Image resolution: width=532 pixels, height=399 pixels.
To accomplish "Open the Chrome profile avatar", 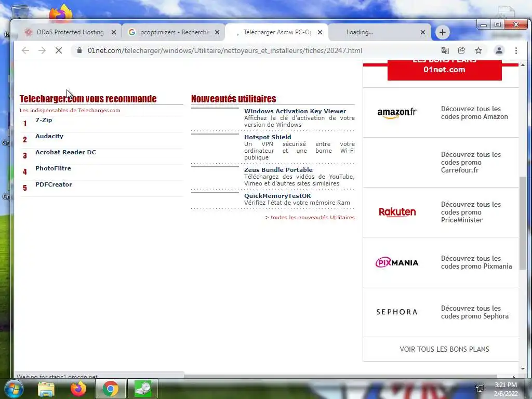I will tap(499, 50).
